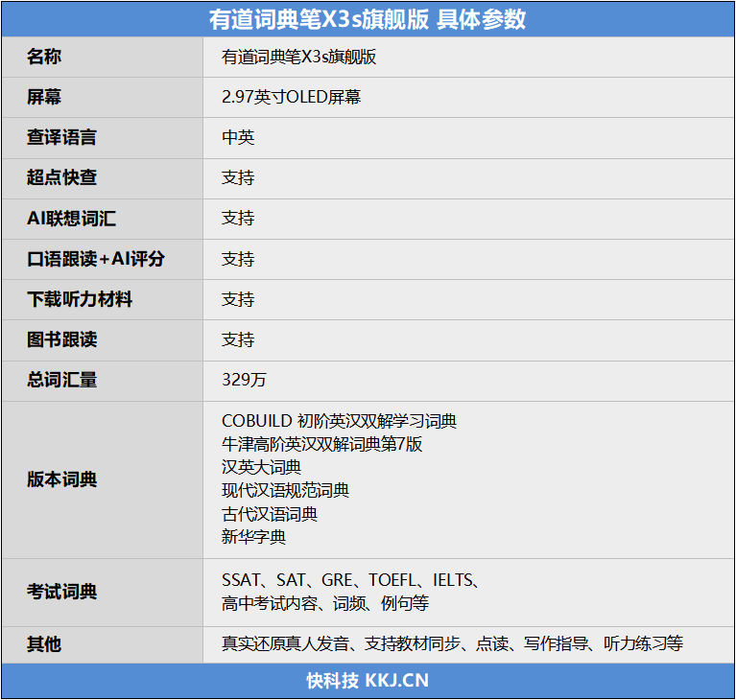The height and width of the screenshot is (700, 736).
Task: Select the AI联想词汇 row label
Action: click(71, 219)
